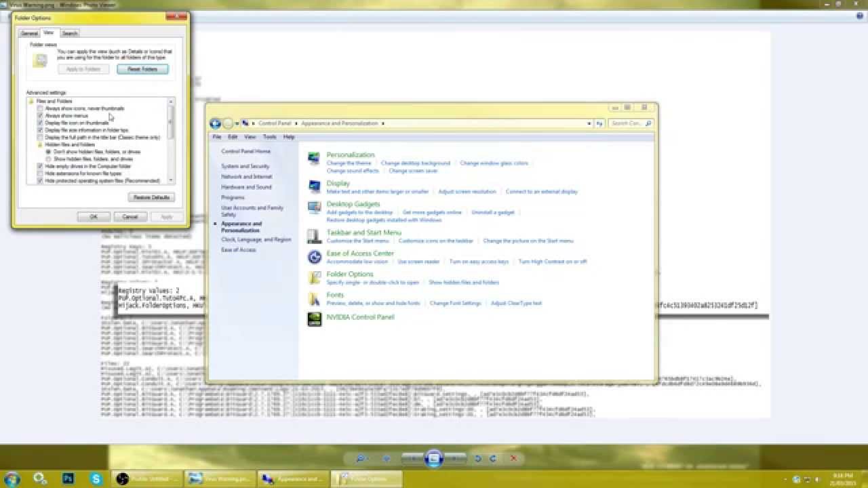Open the address bar history dropdown

point(589,123)
